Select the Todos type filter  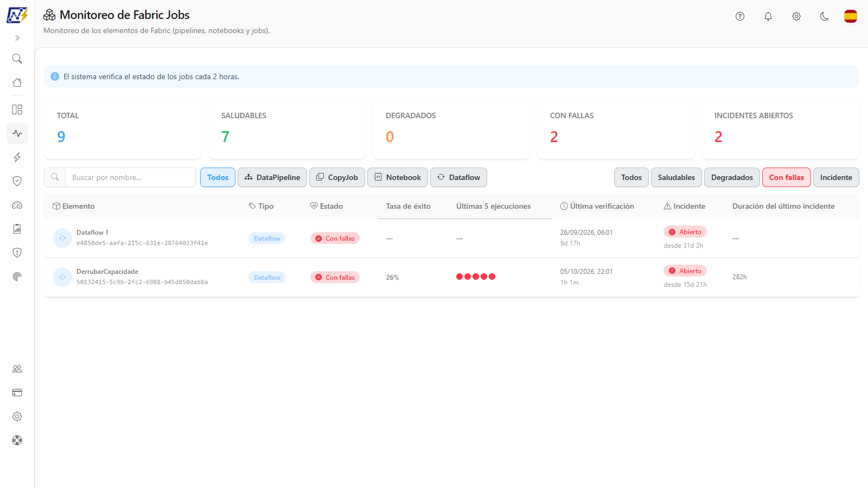coord(218,177)
